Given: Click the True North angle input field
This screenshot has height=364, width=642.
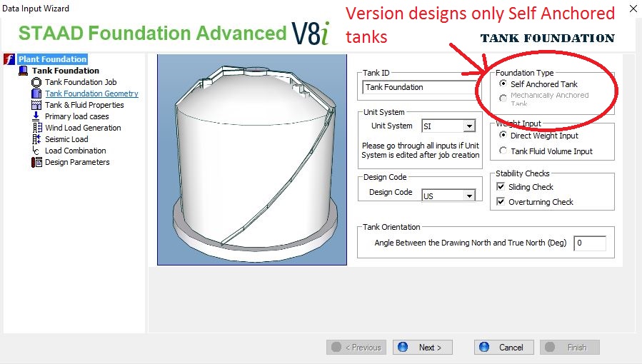Looking at the screenshot, I should (x=589, y=243).
